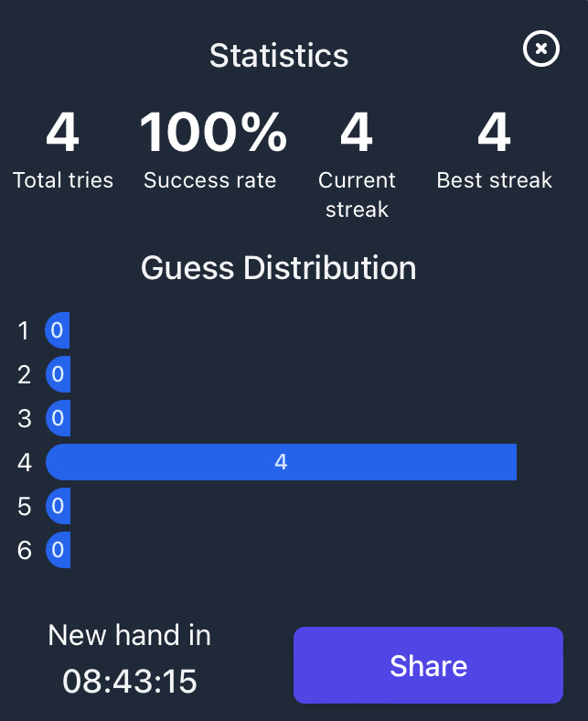588x721 pixels.
Task: Select the 4-guess distribution bar
Action: coord(281,462)
